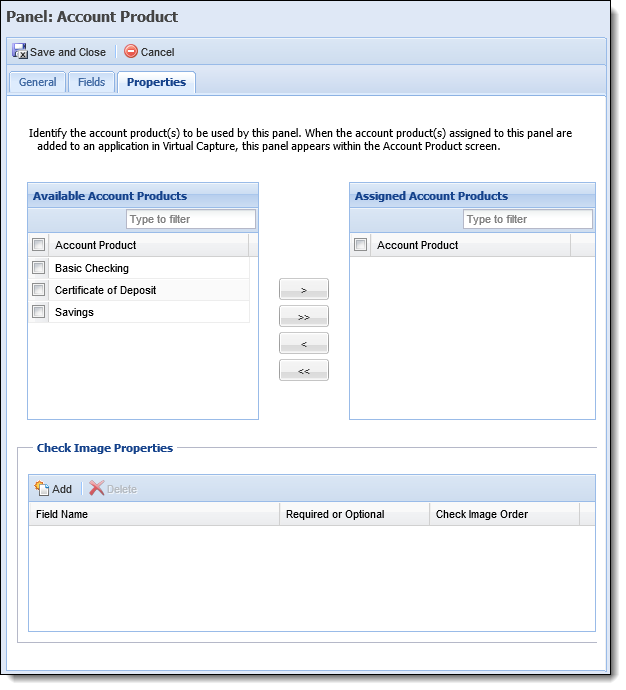The height and width of the screenshot is (690, 626).
Task: Check the Basic Checking checkbox
Action: pos(39,268)
